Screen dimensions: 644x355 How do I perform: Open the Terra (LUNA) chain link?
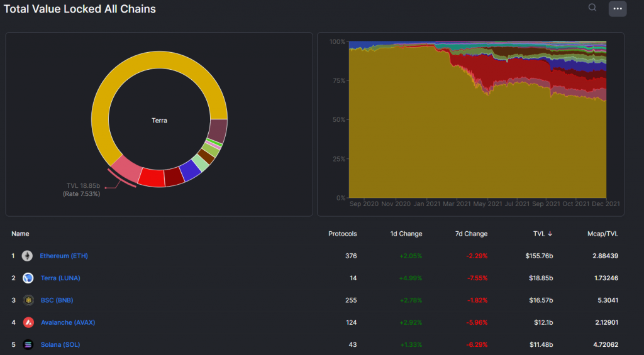pos(60,278)
